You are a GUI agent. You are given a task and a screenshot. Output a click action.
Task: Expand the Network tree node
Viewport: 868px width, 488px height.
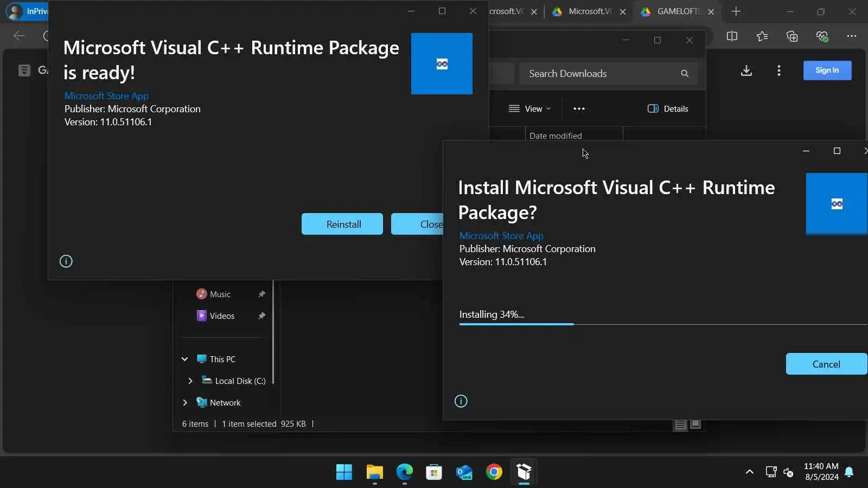click(x=184, y=402)
